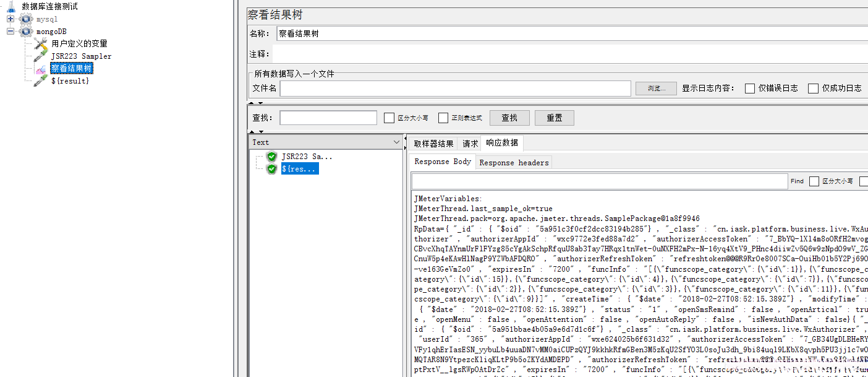
Task: Toggle case sensitive checkbox beside Find
Action: [x=814, y=181]
